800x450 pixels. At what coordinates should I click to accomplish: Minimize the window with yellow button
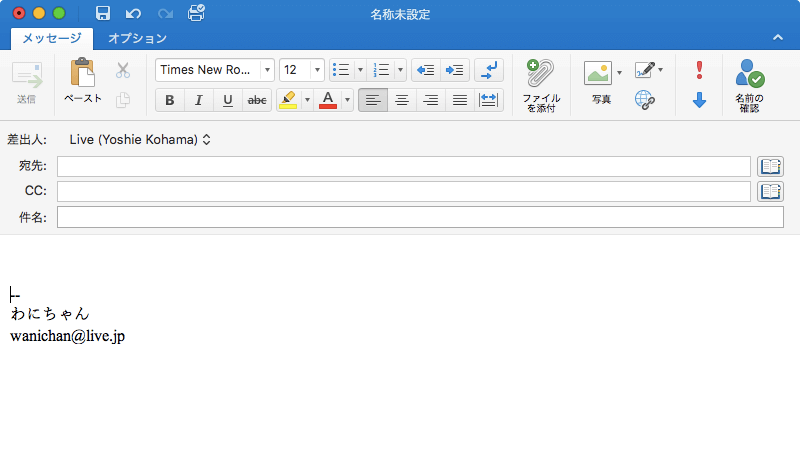click(39, 13)
